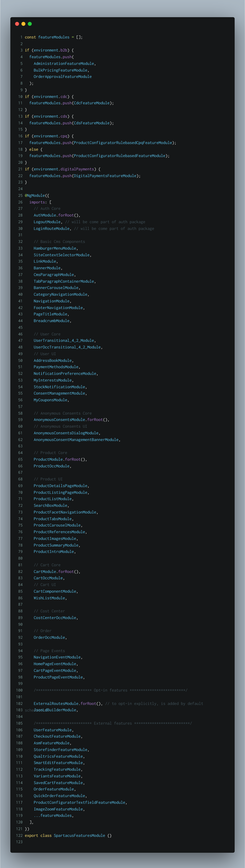Screen dimensions: 245x868
Task: Click the green maximize dot
Action: [30, 24]
